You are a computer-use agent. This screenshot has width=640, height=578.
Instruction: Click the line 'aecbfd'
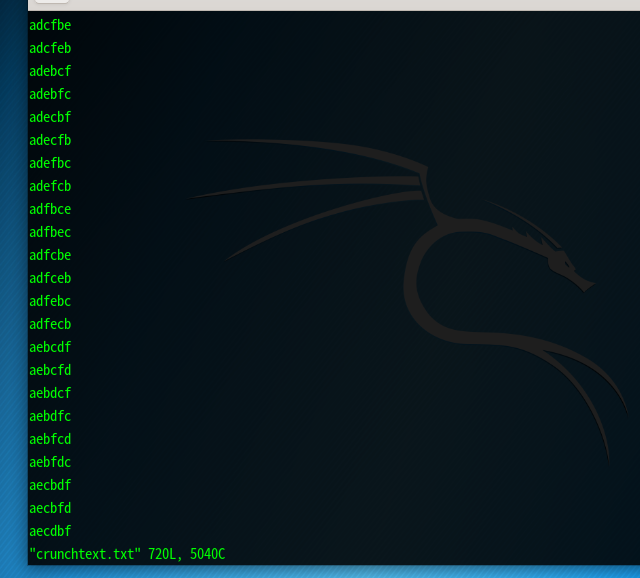click(x=50, y=508)
